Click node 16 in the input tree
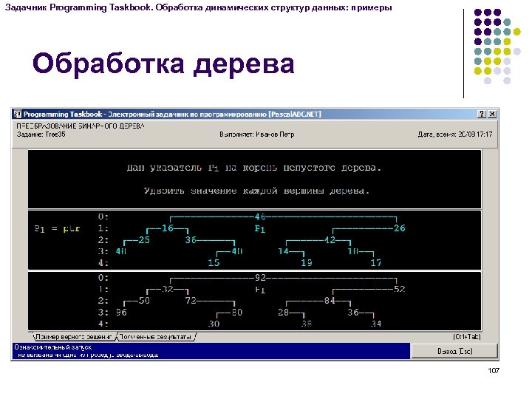The image size is (532, 399). pyautogui.click(x=168, y=228)
